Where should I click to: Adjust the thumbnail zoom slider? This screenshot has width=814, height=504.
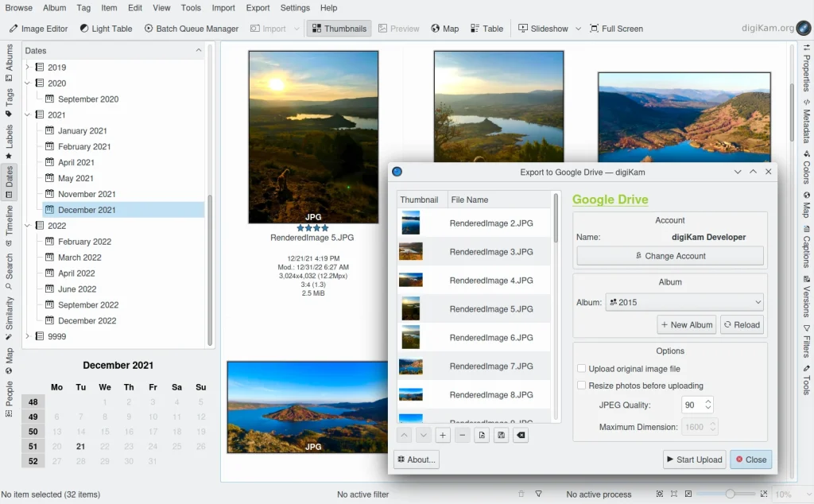pyautogui.click(x=730, y=494)
